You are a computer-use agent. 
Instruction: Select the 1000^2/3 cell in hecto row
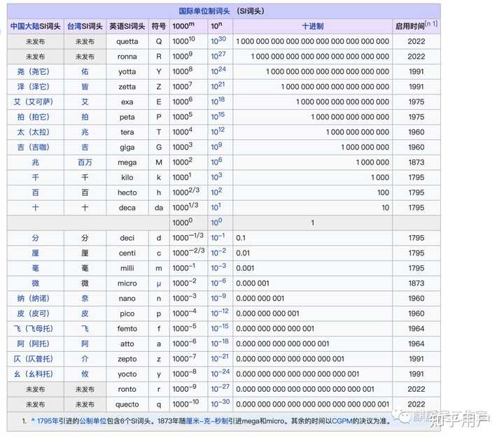[x=188, y=192]
